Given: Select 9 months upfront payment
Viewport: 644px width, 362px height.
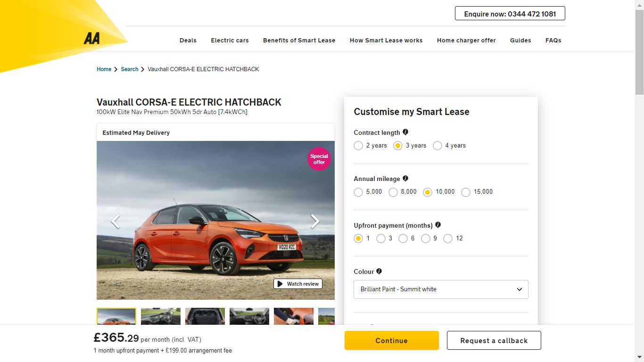Looking at the screenshot, I should tap(426, 239).
